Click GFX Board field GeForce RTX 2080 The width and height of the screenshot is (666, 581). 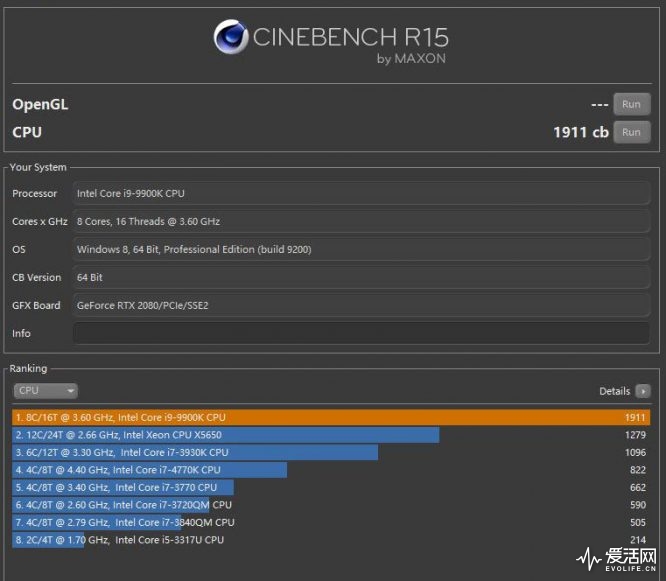(361, 305)
